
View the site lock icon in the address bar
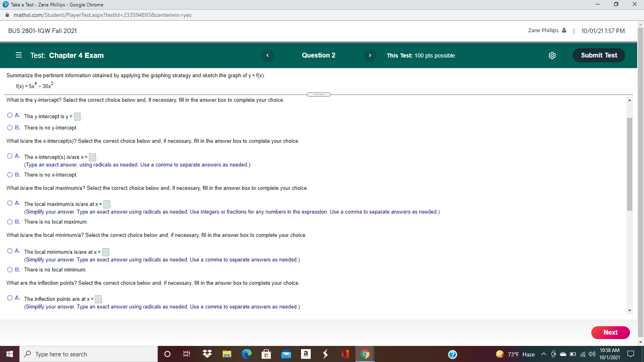pyautogui.click(x=7, y=15)
